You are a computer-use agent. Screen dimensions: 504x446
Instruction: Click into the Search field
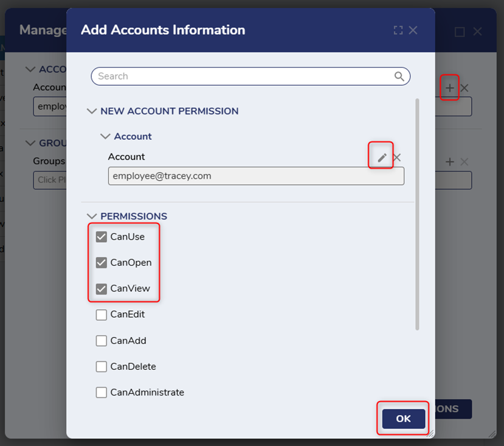click(243, 76)
